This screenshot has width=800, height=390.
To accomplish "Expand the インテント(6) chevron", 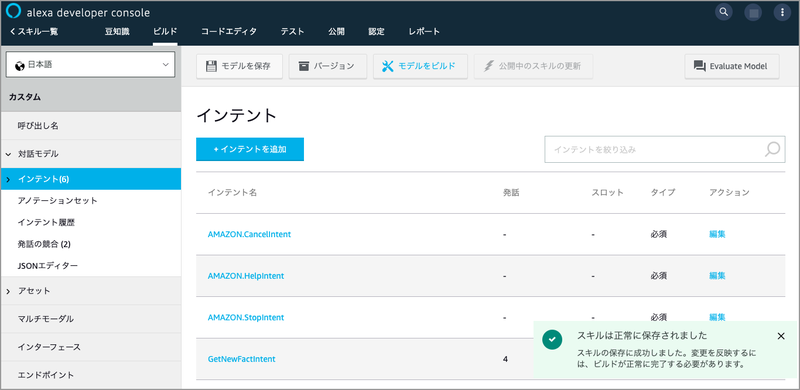I will click(x=8, y=179).
